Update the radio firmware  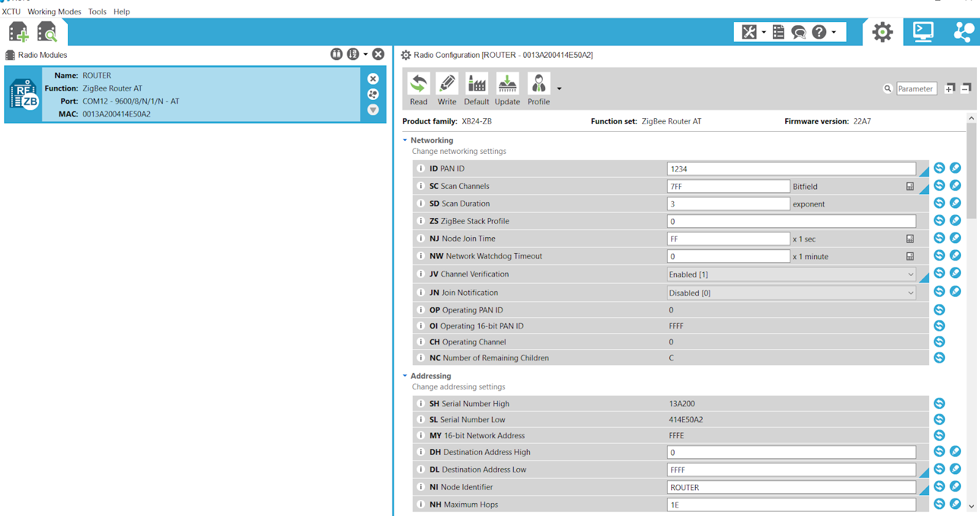click(507, 89)
